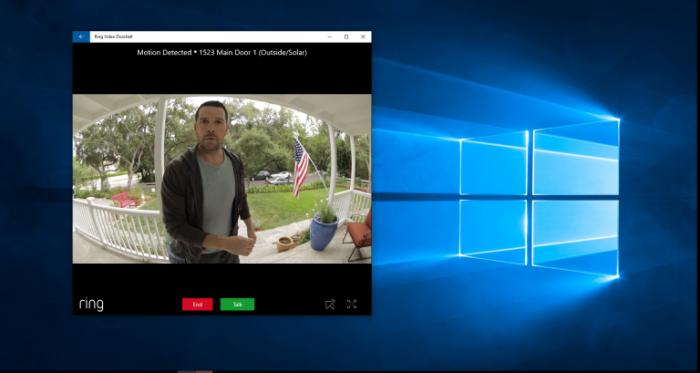The width and height of the screenshot is (700, 373).
Task: Start talking with the green Talk button
Action: pos(237,304)
